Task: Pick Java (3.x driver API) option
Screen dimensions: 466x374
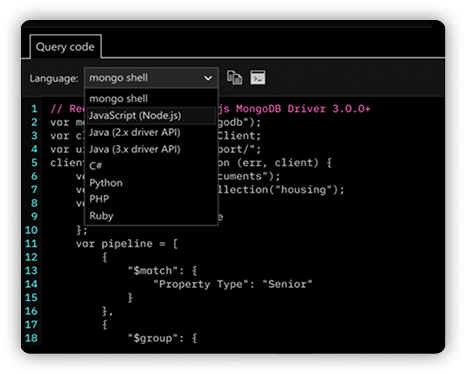Action: pyautogui.click(x=151, y=149)
